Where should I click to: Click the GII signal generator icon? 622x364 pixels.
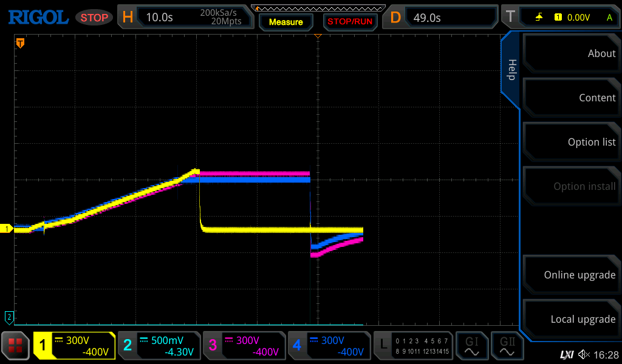click(x=507, y=346)
